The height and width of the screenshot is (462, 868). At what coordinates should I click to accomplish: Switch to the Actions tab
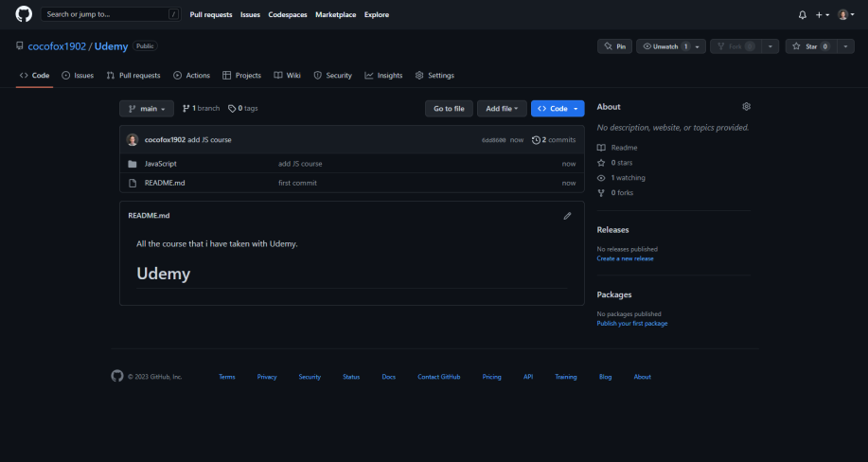coord(191,76)
